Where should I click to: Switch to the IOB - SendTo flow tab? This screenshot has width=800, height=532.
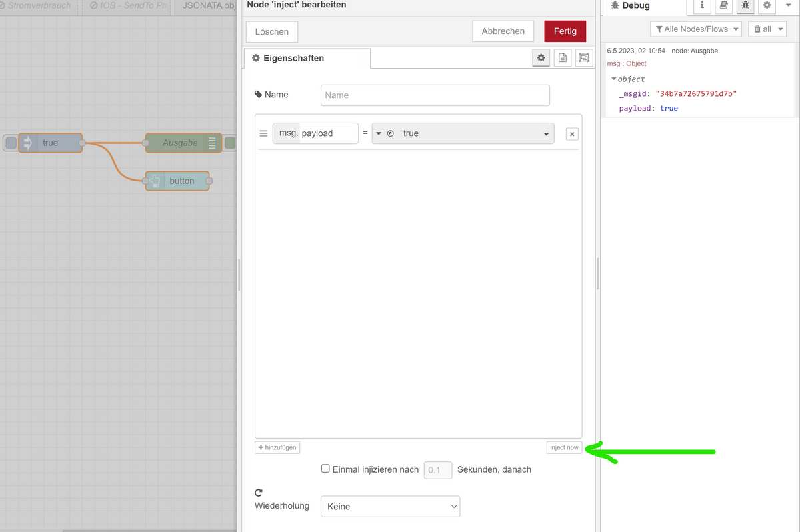128,5
